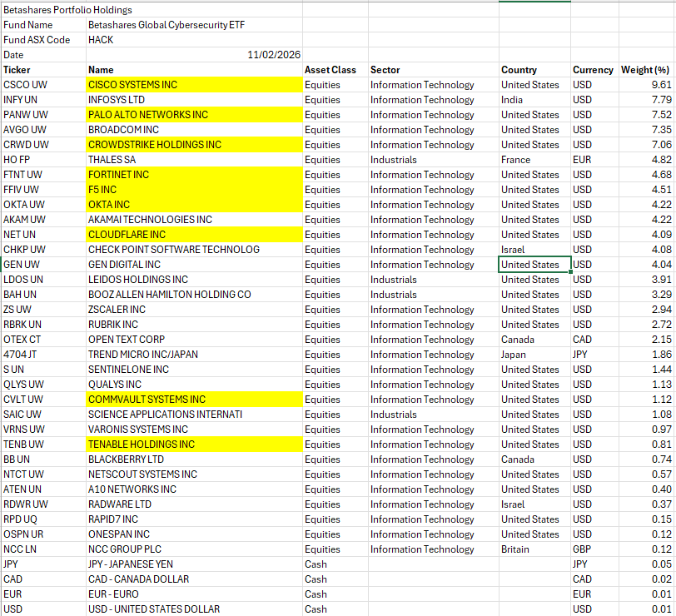This screenshot has height=616, width=676.
Task: Click the Betashares Portfolio Holdings title cell
Action: point(68,10)
